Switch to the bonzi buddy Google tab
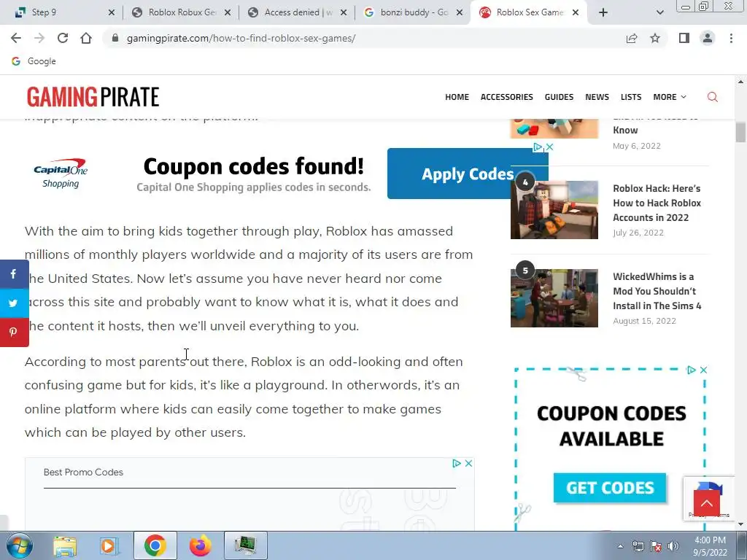Screen dimensions: 747x560 point(414,12)
